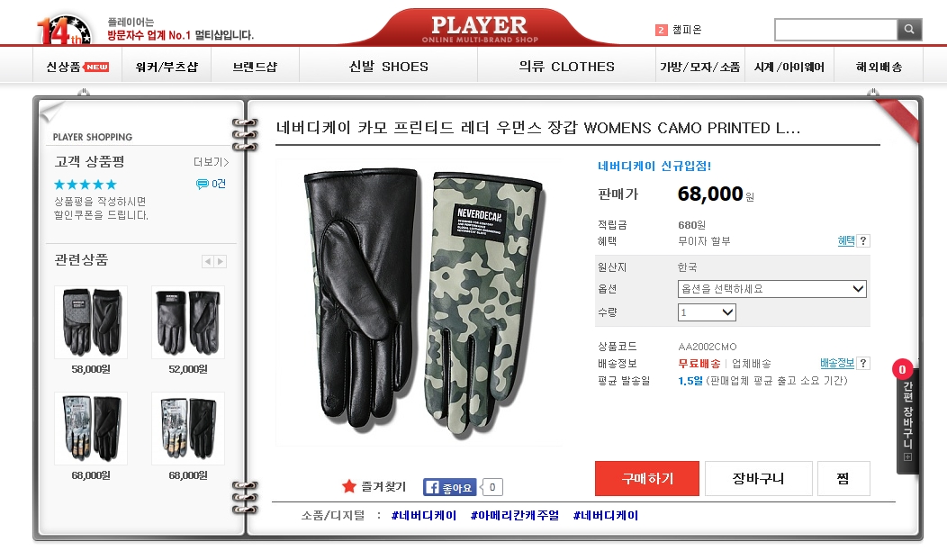947x560 pixels.
Task: Click the next arrow in 관련상품
Action: pos(221,262)
